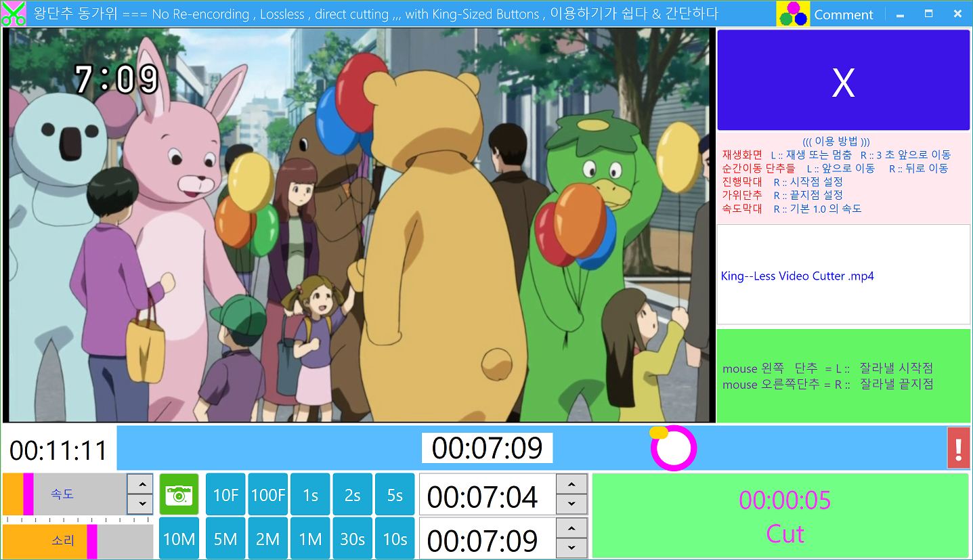This screenshot has width=973, height=560.
Task: Select file name King--Less Video Cutter .mp4
Action: pyautogui.click(x=797, y=276)
